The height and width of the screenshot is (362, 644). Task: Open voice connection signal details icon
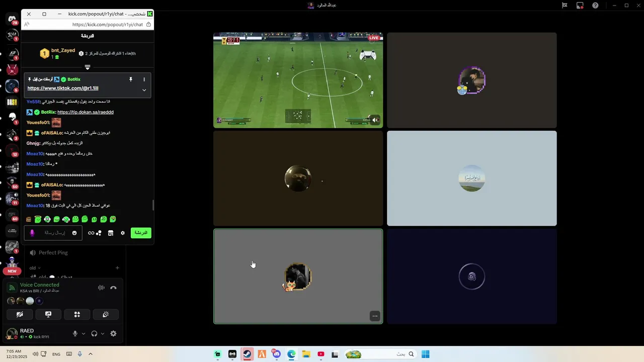(12, 288)
